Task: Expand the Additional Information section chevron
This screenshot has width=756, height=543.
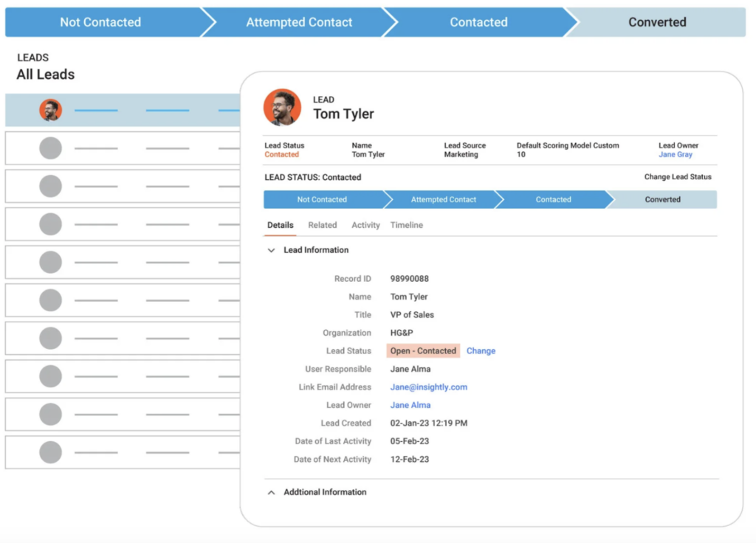Action: point(271,492)
